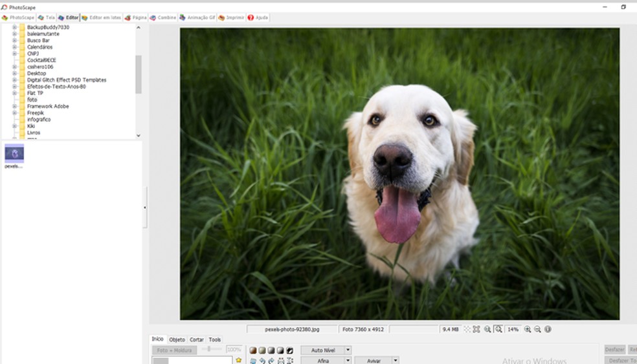Click the fit-to-window icon in status bar
637x364 pixels.
coord(476,329)
